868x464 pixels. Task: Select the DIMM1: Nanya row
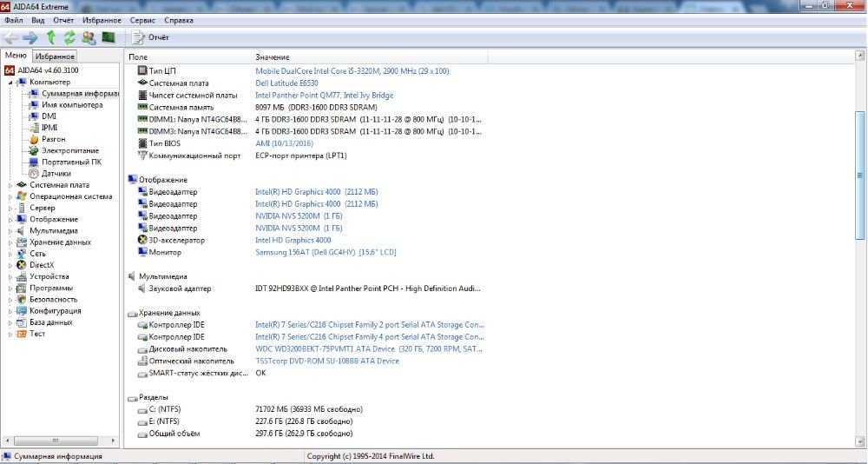click(x=310, y=119)
